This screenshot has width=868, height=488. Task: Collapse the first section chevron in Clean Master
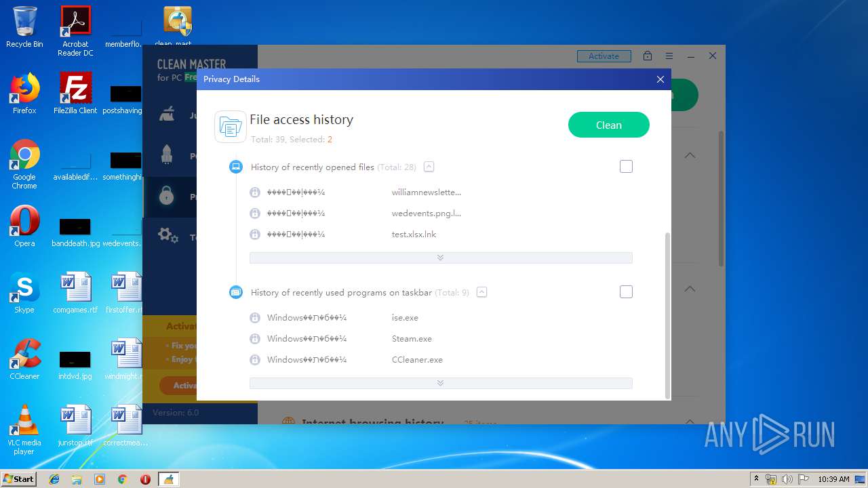tap(690, 155)
